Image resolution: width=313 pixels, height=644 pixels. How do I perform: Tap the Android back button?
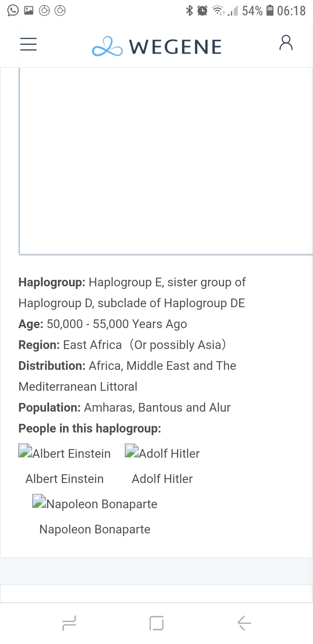[x=244, y=623]
